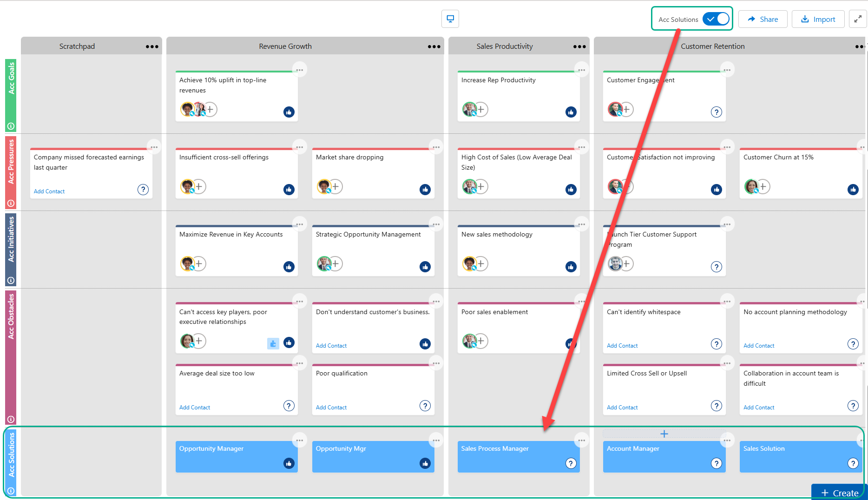Click the Share button
The width and height of the screenshot is (868, 500).
pos(763,19)
